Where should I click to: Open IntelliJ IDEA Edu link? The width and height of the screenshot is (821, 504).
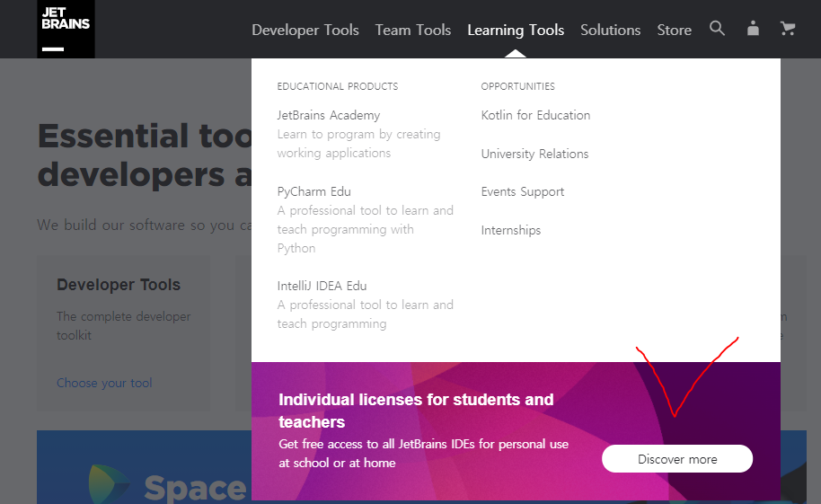[x=322, y=286]
